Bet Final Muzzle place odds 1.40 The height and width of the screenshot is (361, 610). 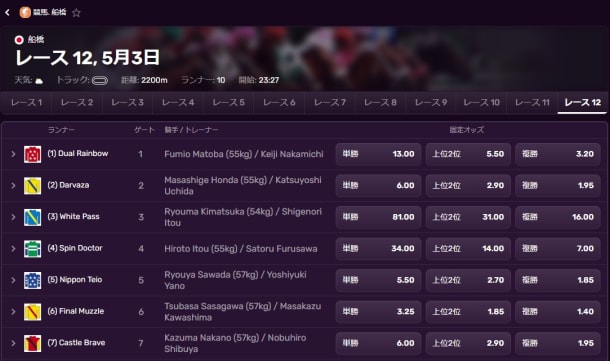(558, 312)
